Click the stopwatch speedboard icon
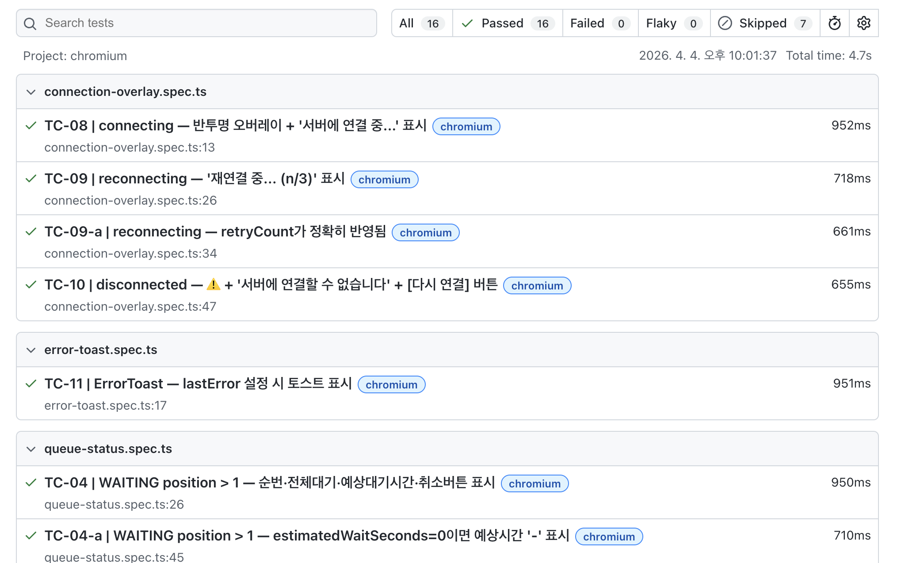 tap(834, 23)
